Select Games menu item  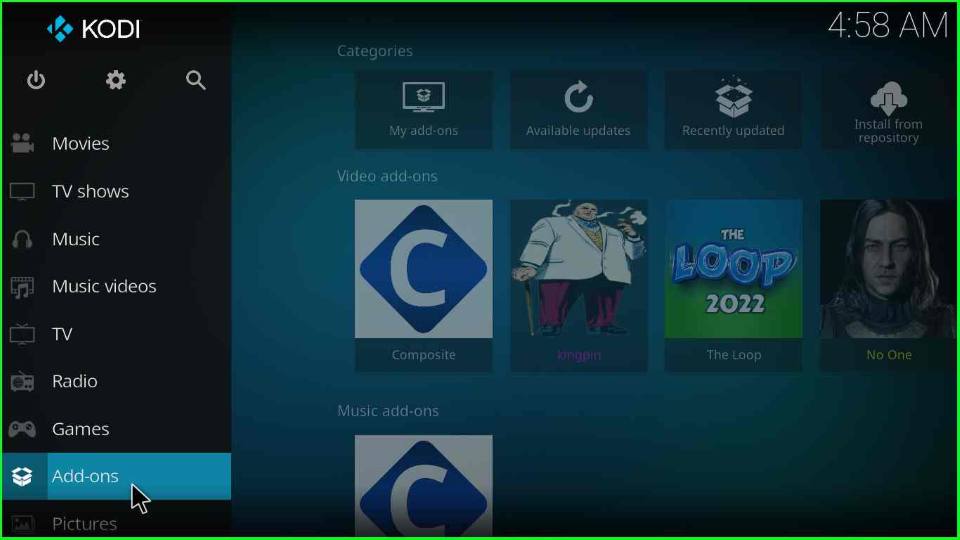[116, 429]
